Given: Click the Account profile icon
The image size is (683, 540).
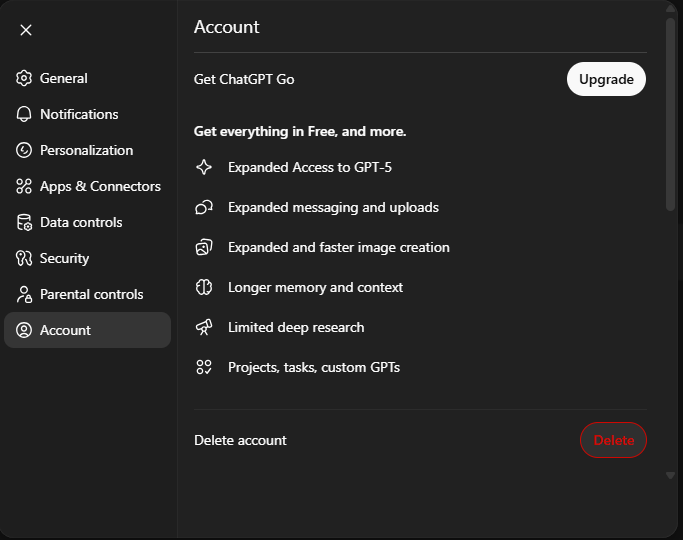Looking at the screenshot, I should (x=24, y=330).
